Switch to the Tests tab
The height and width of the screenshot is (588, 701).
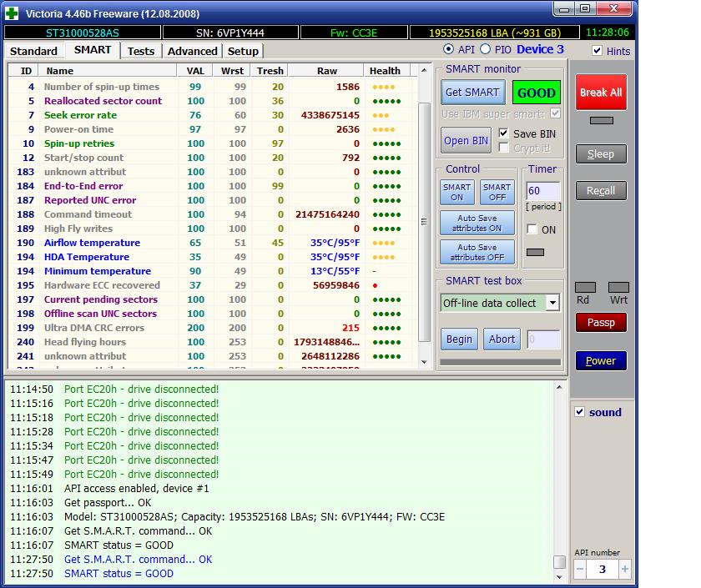(x=141, y=52)
